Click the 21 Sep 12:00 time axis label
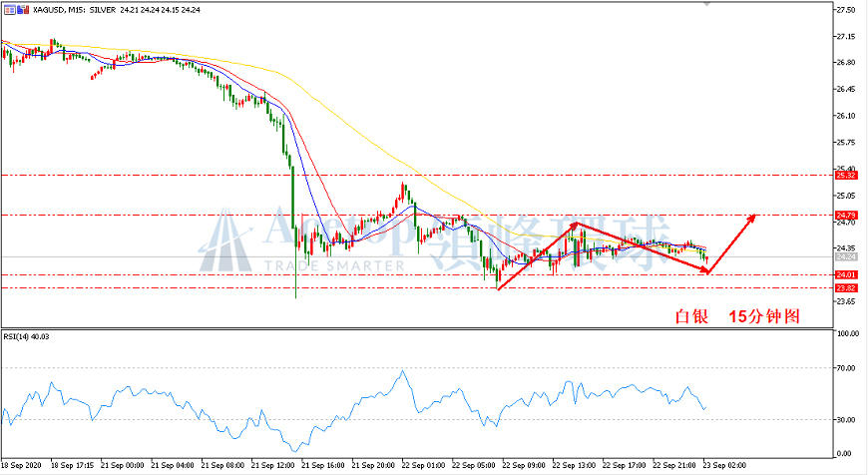Screen dimensions: 868x475 (272, 466)
